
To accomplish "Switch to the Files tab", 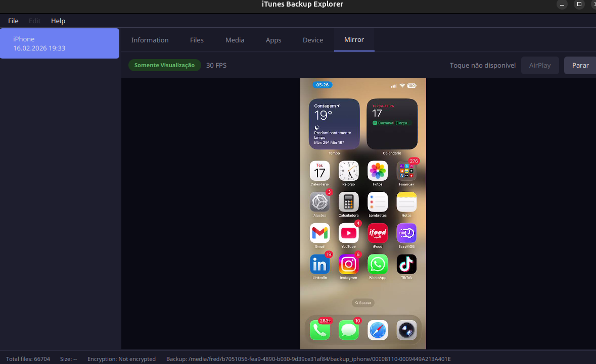I will click(197, 40).
